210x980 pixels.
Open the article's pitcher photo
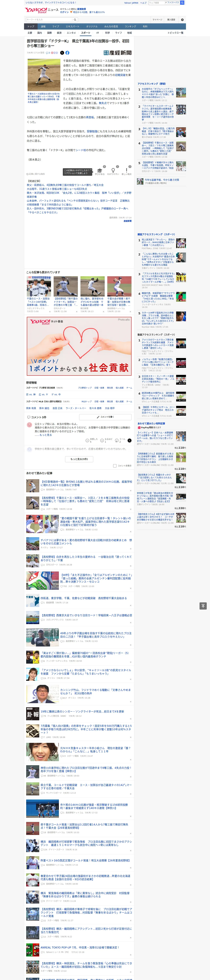[x=44, y=75]
